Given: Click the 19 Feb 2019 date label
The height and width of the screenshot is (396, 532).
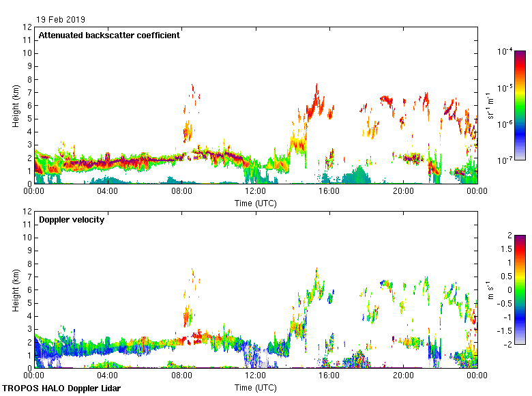Looking at the screenshot, I should [x=62, y=20].
